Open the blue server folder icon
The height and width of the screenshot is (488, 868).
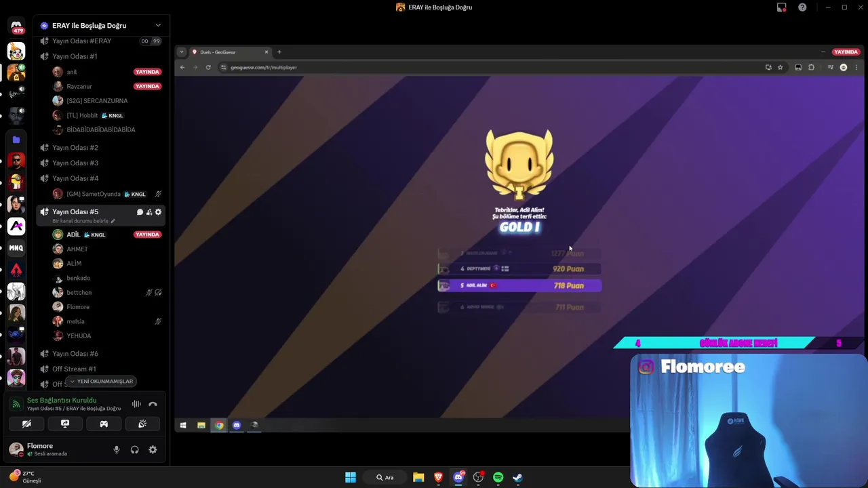click(16, 140)
